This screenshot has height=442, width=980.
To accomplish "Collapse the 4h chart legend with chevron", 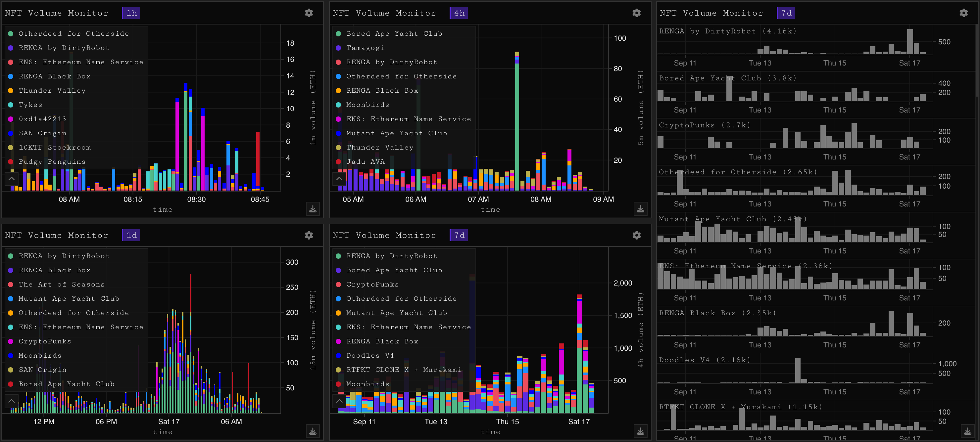I will (339, 178).
